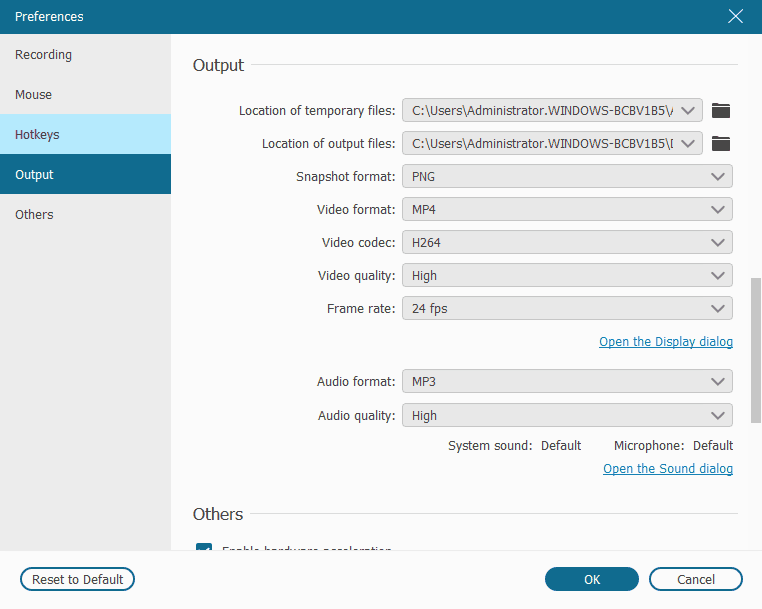Switch to the Recording tab
The height and width of the screenshot is (609, 762).
(86, 54)
